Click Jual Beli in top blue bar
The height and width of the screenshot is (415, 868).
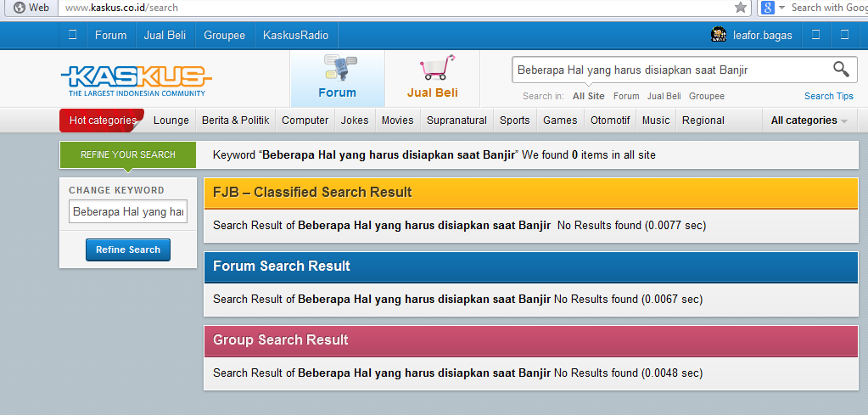(165, 35)
